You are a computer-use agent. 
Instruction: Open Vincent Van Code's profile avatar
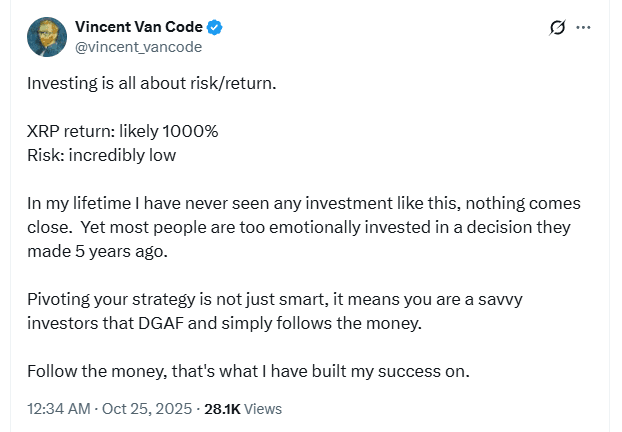tap(47, 37)
